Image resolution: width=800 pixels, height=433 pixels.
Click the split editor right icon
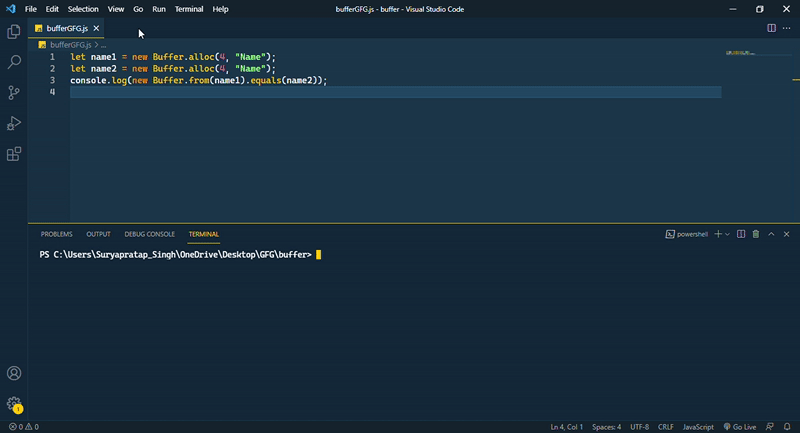(771, 28)
